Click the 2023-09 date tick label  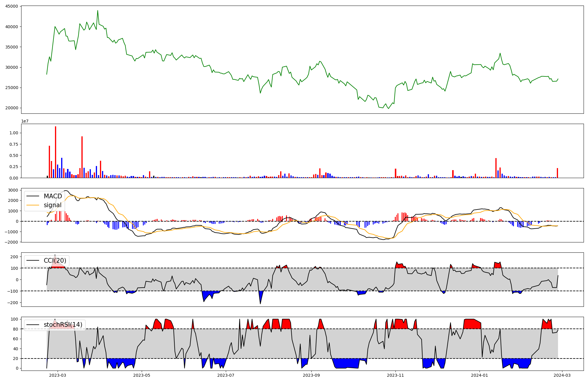[311, 375]
